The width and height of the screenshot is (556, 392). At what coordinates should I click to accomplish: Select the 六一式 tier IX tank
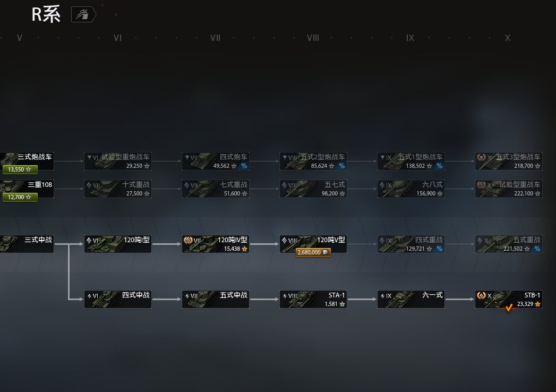411,300
